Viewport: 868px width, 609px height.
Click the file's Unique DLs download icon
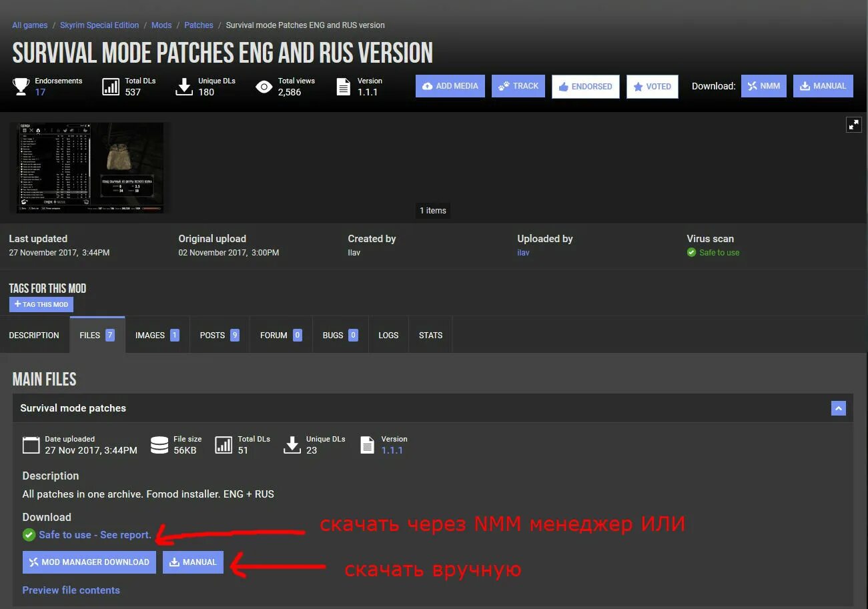pyautogui.click(x=292, y=445)
